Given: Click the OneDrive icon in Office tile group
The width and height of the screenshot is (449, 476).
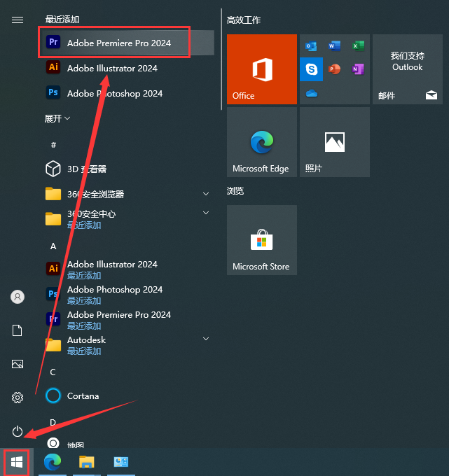Looking at the screenshot, I should pyautogui.click(x=312, y=93).
